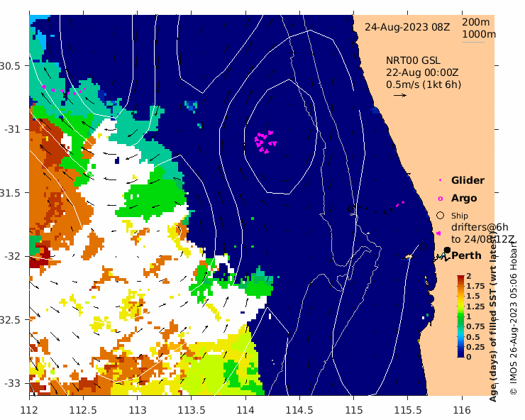The width and height of the screenshot is (525, 420).
Task: Click the magenta Glider legend dot
Action: (x=440, y=180)
